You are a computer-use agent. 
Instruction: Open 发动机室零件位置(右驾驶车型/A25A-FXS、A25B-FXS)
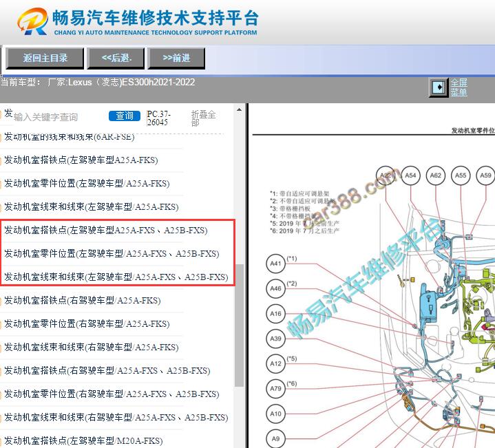tap(112, 394)
